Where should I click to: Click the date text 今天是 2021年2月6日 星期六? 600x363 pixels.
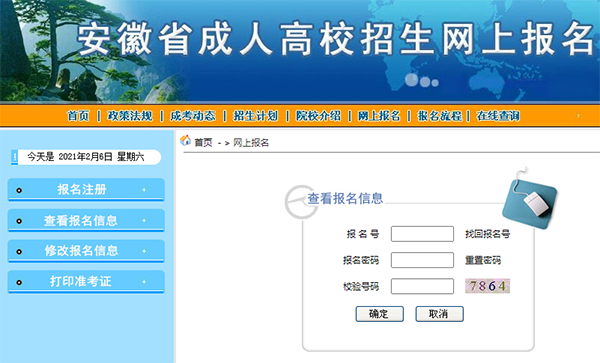tap(86, 156)
